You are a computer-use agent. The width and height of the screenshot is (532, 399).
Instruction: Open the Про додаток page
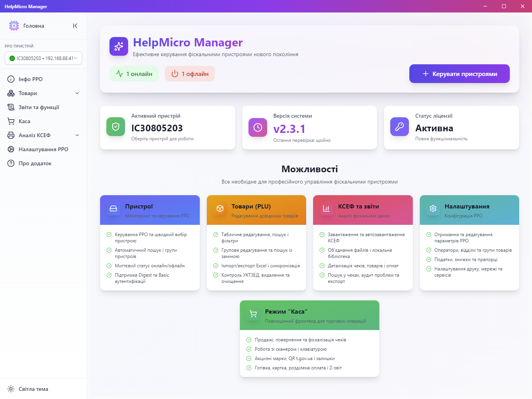click(43, 163)
